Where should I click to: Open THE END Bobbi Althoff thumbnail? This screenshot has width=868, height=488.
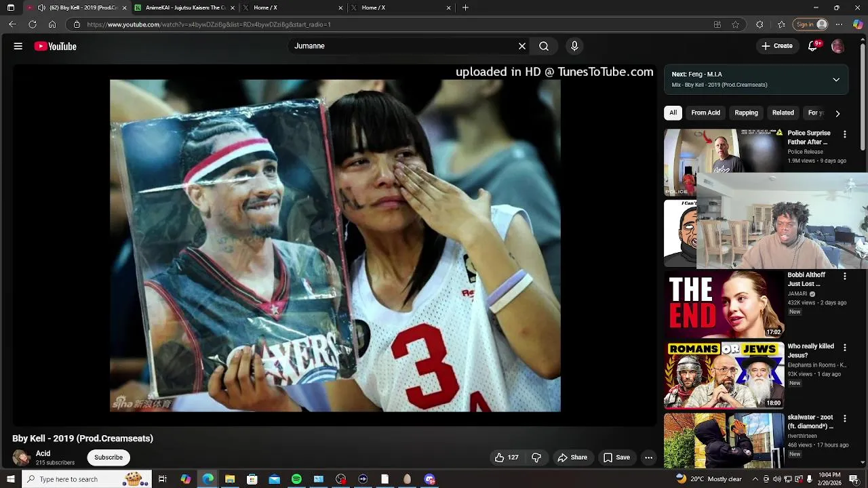pos(724,304)
